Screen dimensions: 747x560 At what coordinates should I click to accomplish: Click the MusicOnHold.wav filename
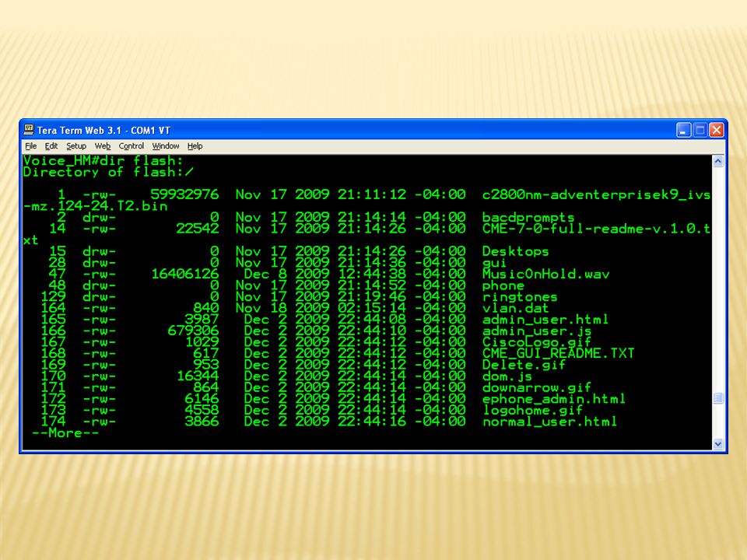click(x=546, y=275)
